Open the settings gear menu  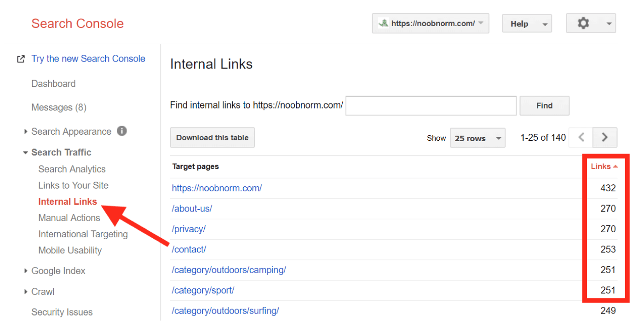tap(591, 23)
